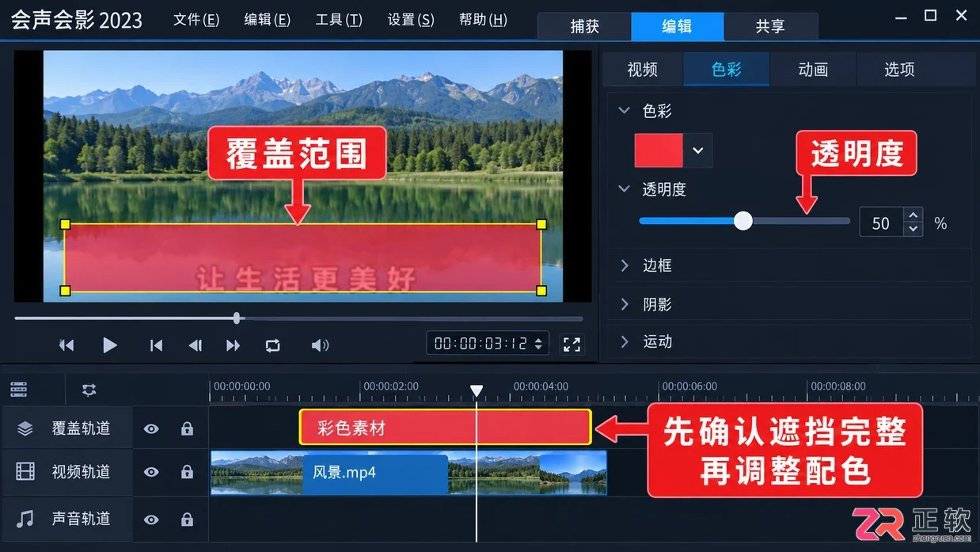Expand the 运动 section
This screenshot has width=980, height=552.
(625, 341)
